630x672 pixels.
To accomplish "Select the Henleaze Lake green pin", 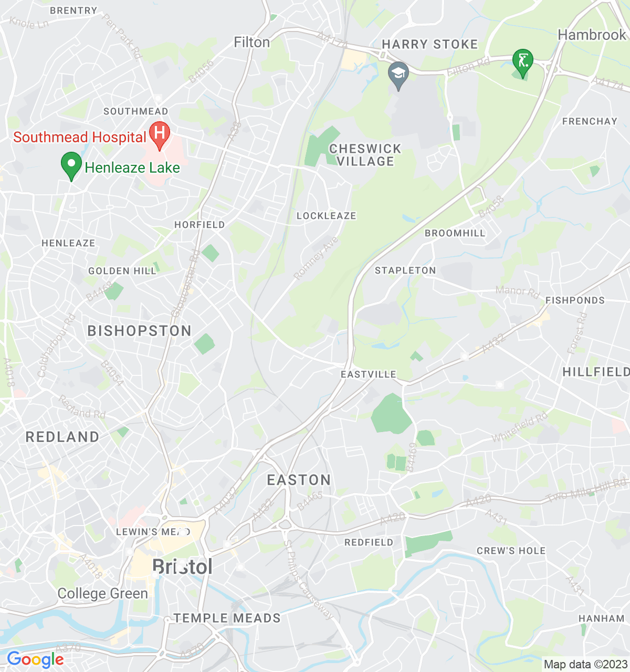I will (71, 166).
